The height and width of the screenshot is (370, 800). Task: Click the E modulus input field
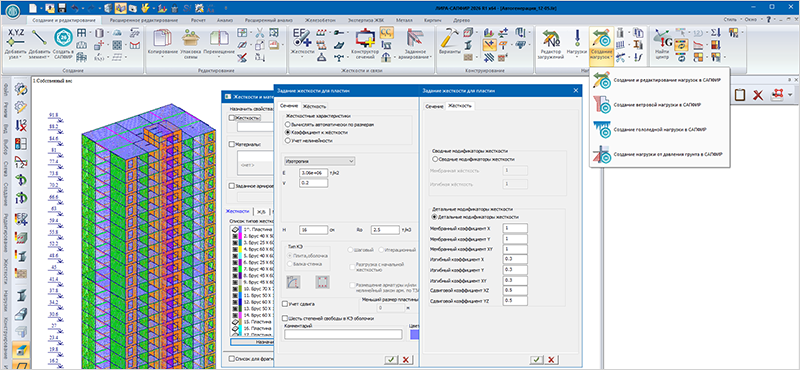pos(313,173)
